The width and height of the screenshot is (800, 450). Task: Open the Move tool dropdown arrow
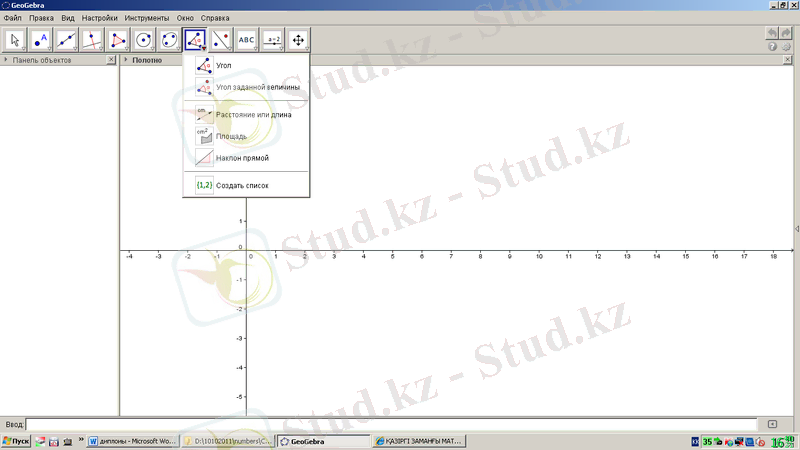pyautogui.click(x=23, y=48)
